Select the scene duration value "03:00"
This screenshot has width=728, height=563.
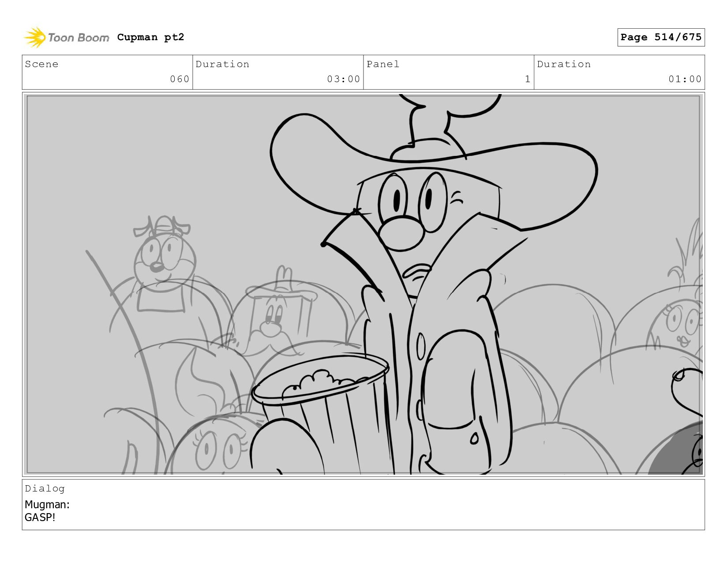[x=344, y=79]
